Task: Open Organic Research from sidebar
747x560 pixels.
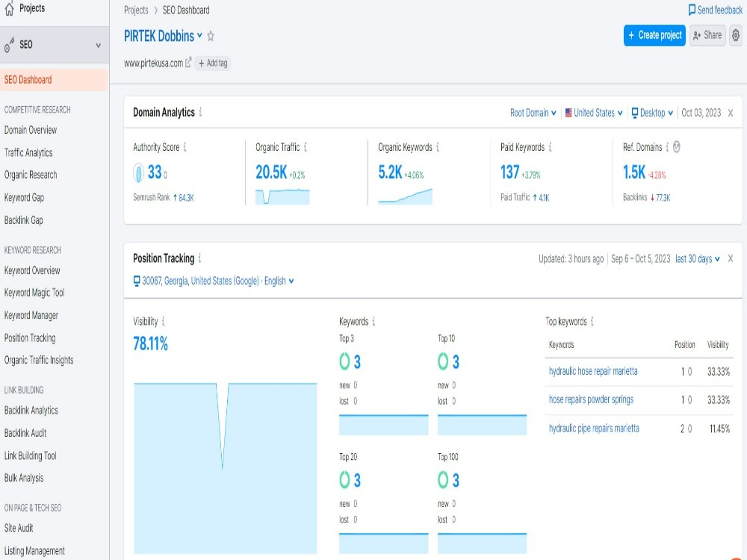Action: (x=31, y=175)
